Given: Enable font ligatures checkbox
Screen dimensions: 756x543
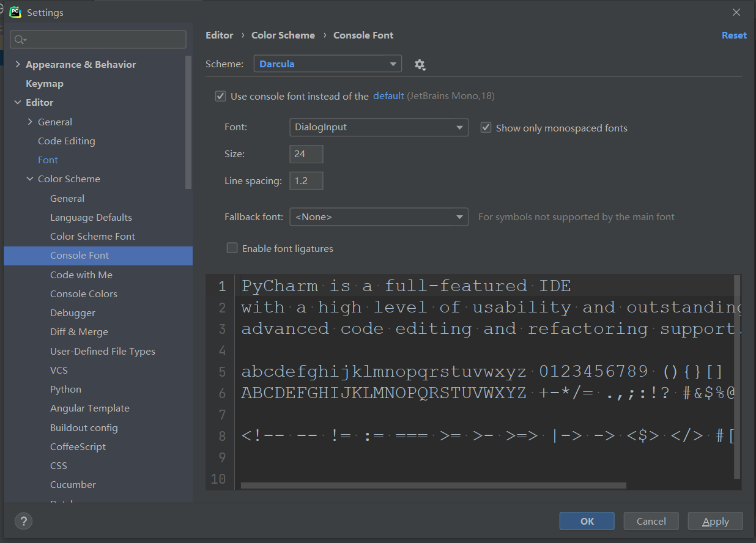Looking at the screenshot, I should coord(232,248).
